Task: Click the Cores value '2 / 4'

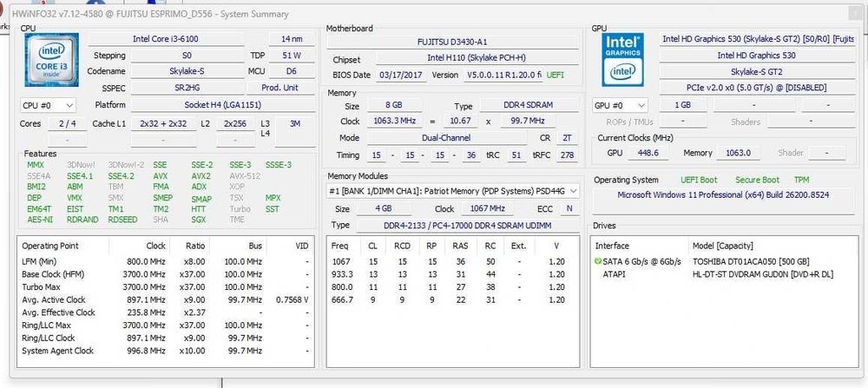Action: coord(68,124)
